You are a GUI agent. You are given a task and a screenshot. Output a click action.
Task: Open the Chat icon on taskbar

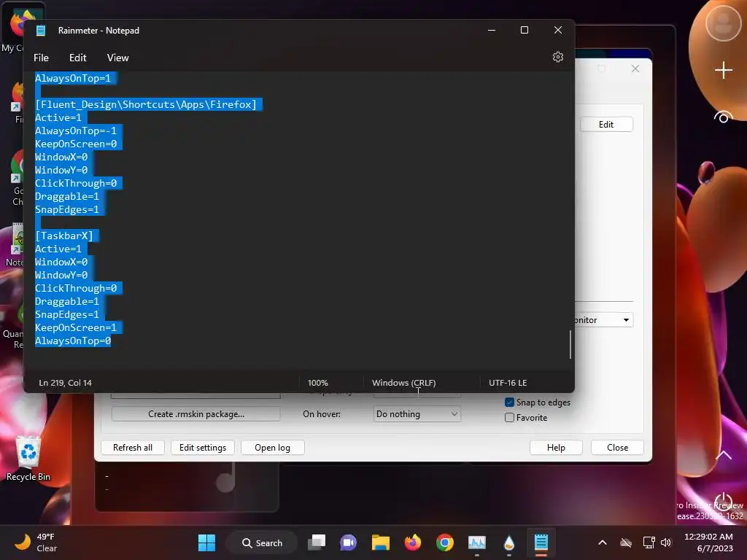(x=348, y=542)
